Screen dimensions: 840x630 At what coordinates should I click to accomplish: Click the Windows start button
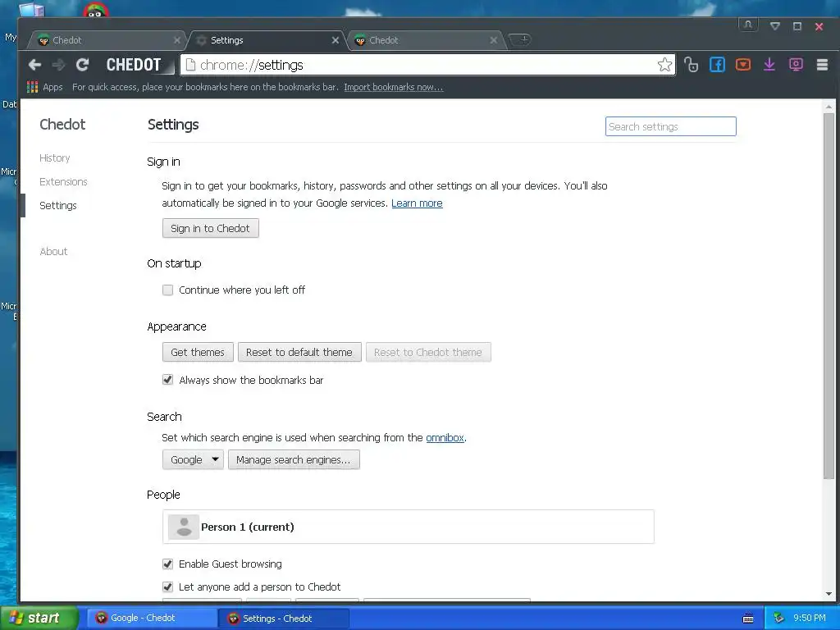[x=39, y=618]
